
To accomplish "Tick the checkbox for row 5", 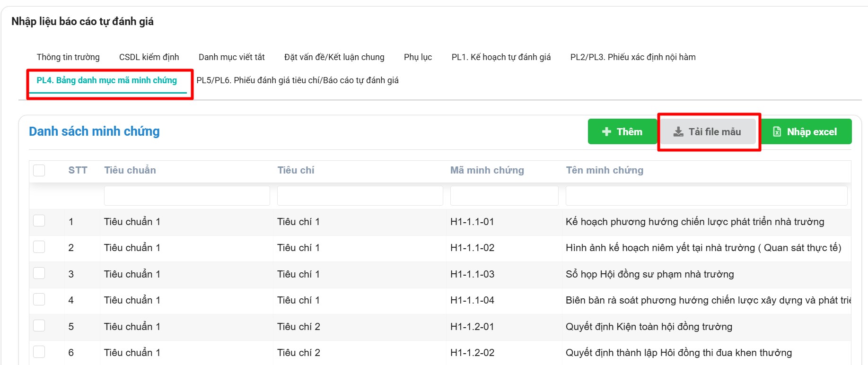I will 39,326.
